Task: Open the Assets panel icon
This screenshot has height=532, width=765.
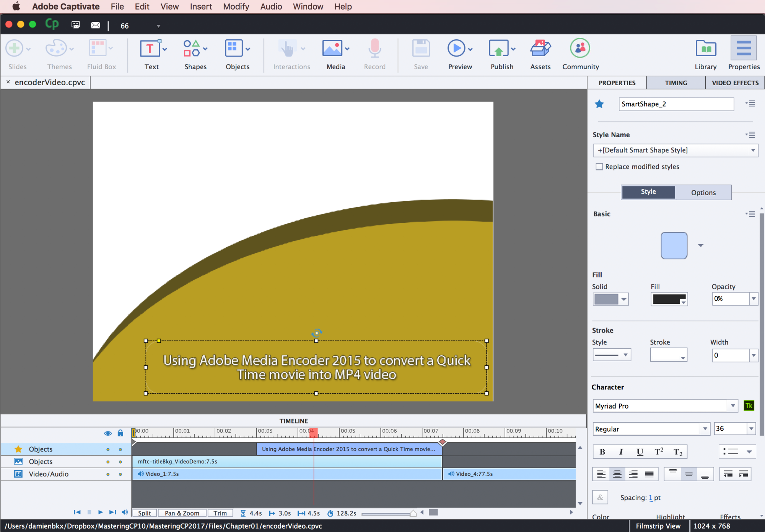Action: coord(540,49)
